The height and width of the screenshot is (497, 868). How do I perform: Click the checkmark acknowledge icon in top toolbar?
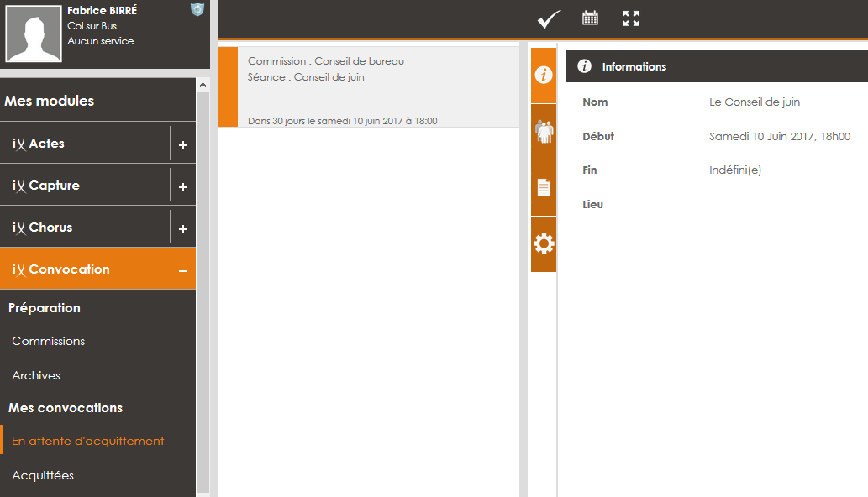(549, 19)
